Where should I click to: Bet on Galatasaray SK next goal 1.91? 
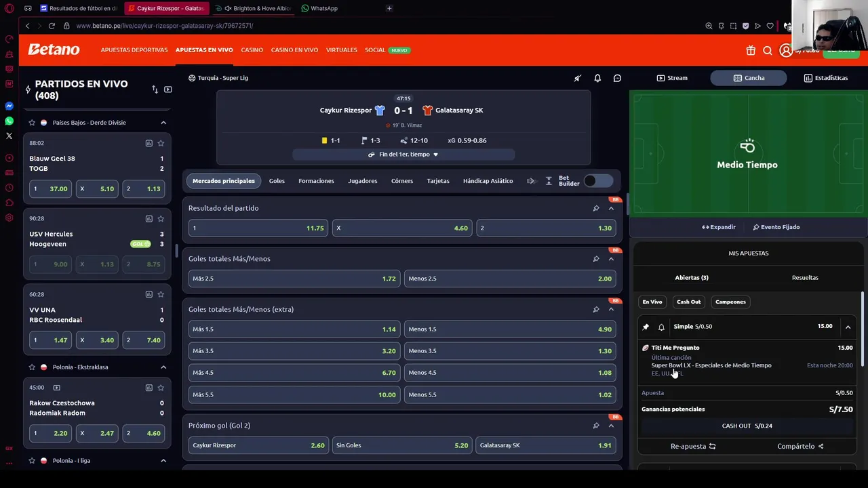[x=545, y=445]
